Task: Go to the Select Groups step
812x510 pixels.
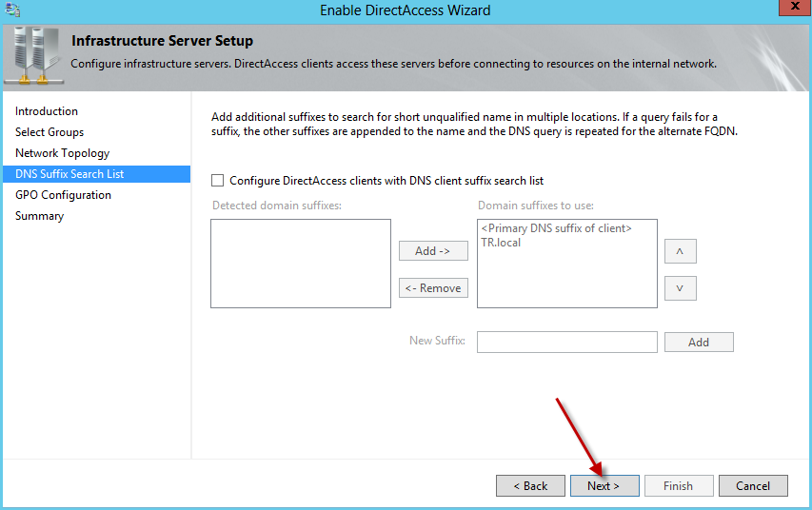Action: click(50, 132)
